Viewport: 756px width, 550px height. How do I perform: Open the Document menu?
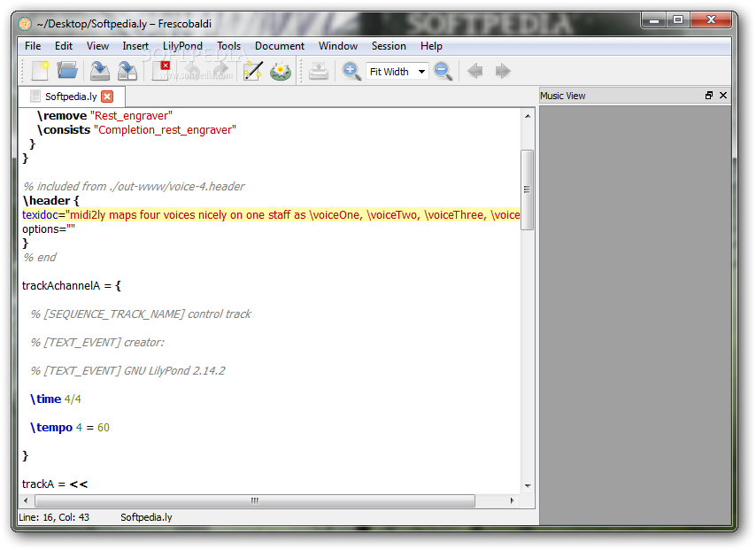(280, 46)
